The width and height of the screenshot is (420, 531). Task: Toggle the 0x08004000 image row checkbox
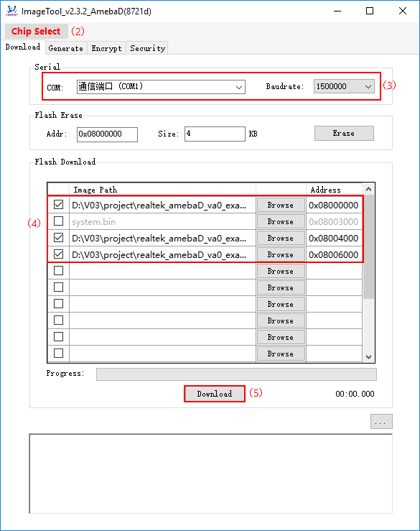pyautogui.click(x=59, y=238)
